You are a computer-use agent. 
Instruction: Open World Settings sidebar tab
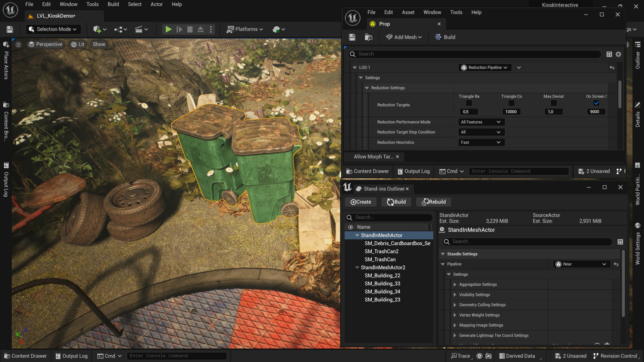pos(638,243)
